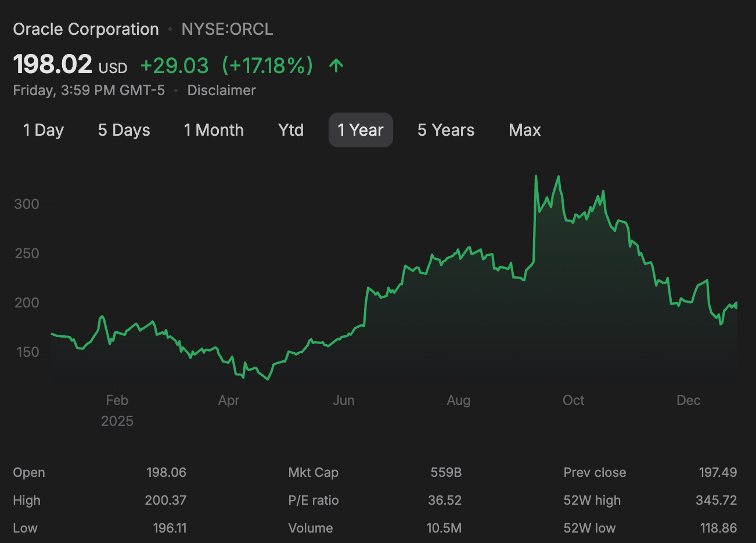Click the 2025 year label under the chart
Screen dimensions: 756x543
click(x=117, y=421)
